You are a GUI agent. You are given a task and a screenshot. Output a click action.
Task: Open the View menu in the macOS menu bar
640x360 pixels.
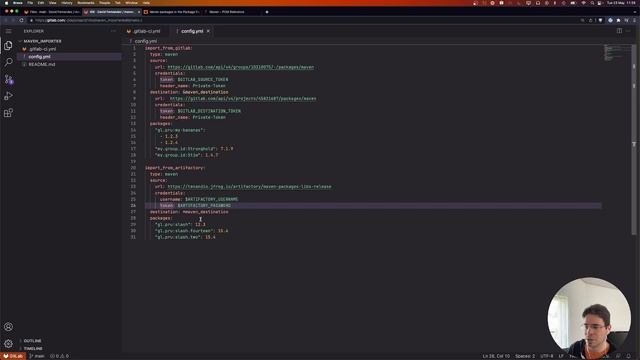pyautogui.click(x=52, y=3)
